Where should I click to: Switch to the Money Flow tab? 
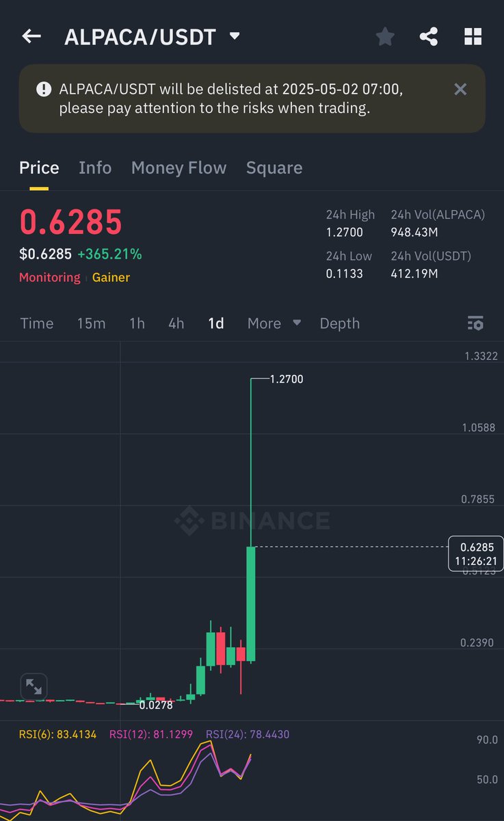pyautogui.click(x=178, y=168)
